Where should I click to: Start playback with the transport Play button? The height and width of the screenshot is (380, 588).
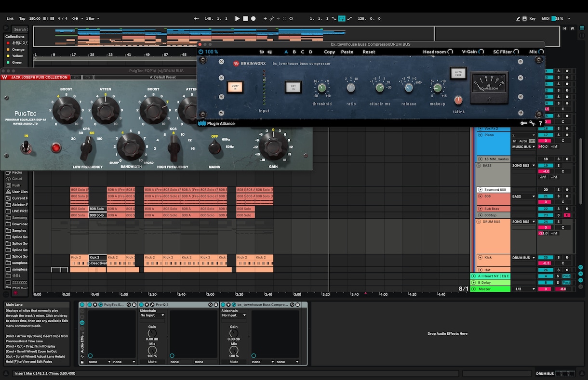237,19
